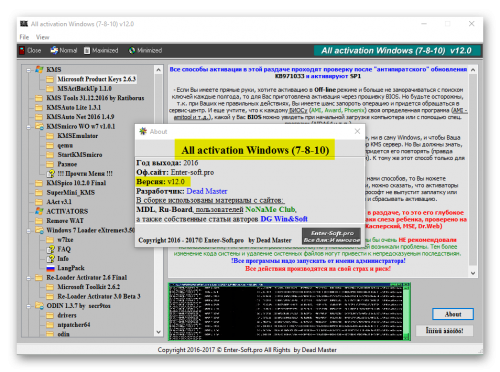Click the About dialog title icon
Screen dimensions: 500x372
pos(143,131)
